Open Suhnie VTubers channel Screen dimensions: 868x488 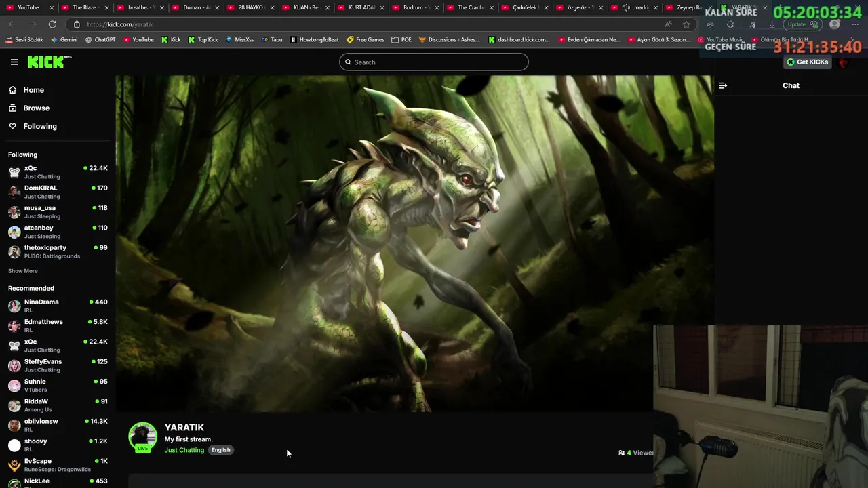pyautogui.click(x=58, y=385)
